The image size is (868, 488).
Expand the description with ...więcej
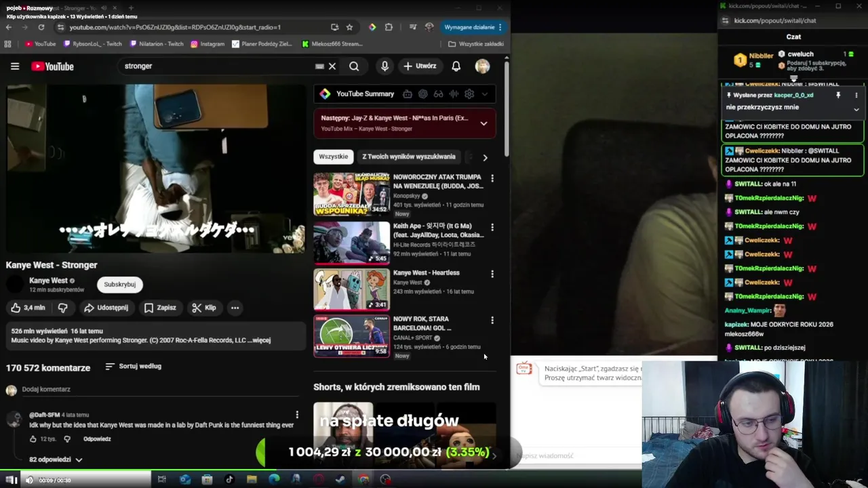pos(260,340)
